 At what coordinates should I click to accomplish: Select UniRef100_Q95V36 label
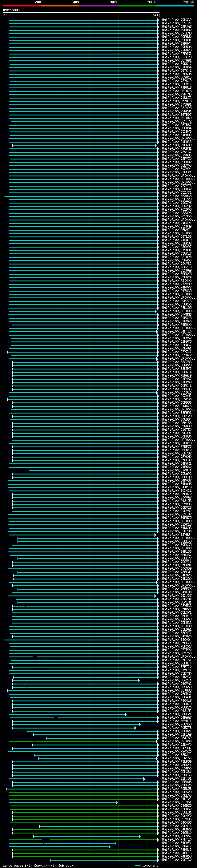point(177,504)
